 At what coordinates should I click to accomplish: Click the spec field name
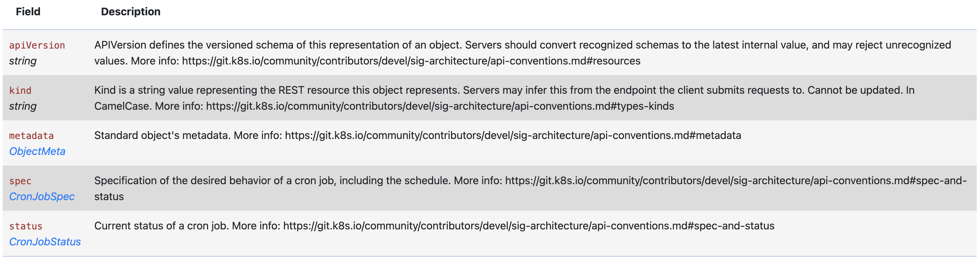coord(20,181)
